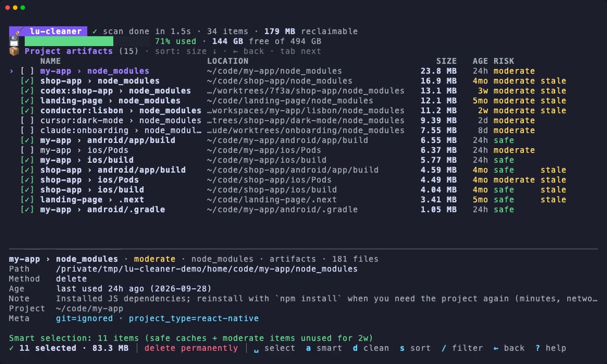Screen dimensions: 607x364
Task: Uncheck shop-app › node_modules checkbox
Action: [27, 81]
